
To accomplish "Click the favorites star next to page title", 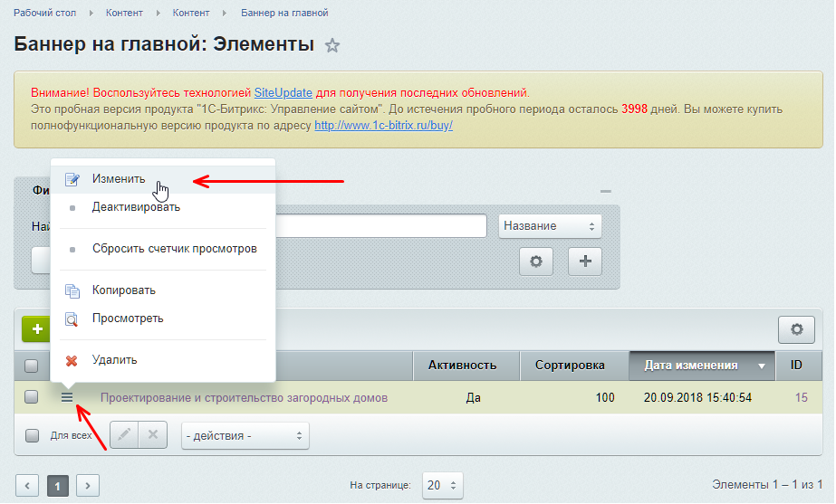I will [332, 46].
